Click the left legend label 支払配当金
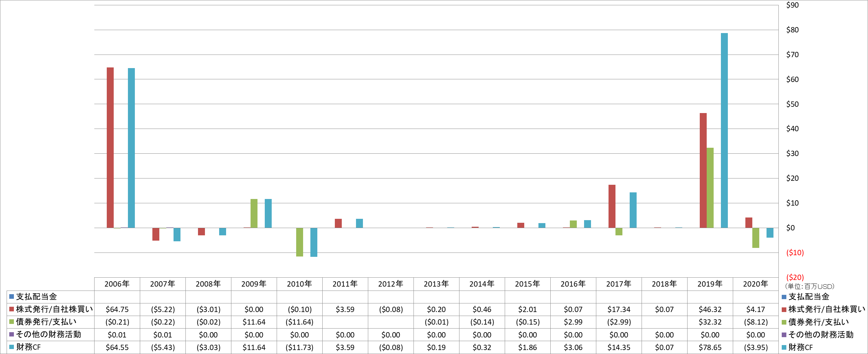The width and height of the screenshot is (868, 354). coord(36,296)
